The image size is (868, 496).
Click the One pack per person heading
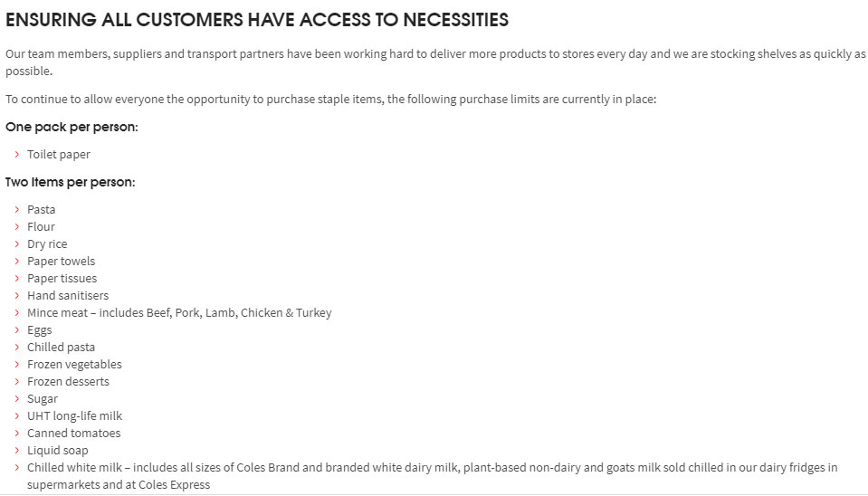click(x=72, y=127)
